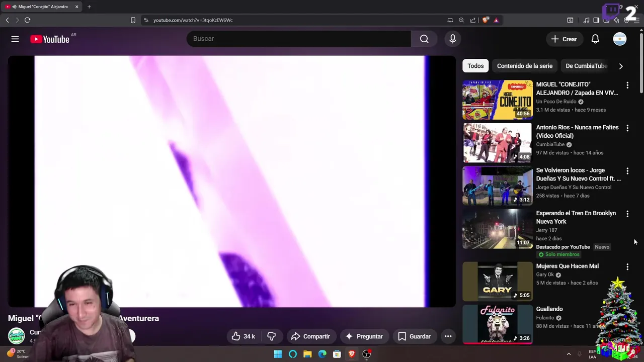
Task: Reload the page with refresh icon
Action: pos(28,20)
